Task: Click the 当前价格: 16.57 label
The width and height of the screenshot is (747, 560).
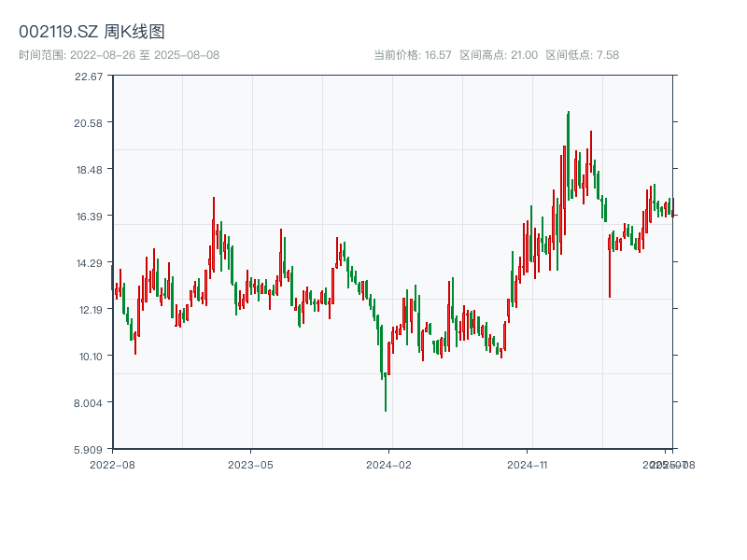Action: 413,55
